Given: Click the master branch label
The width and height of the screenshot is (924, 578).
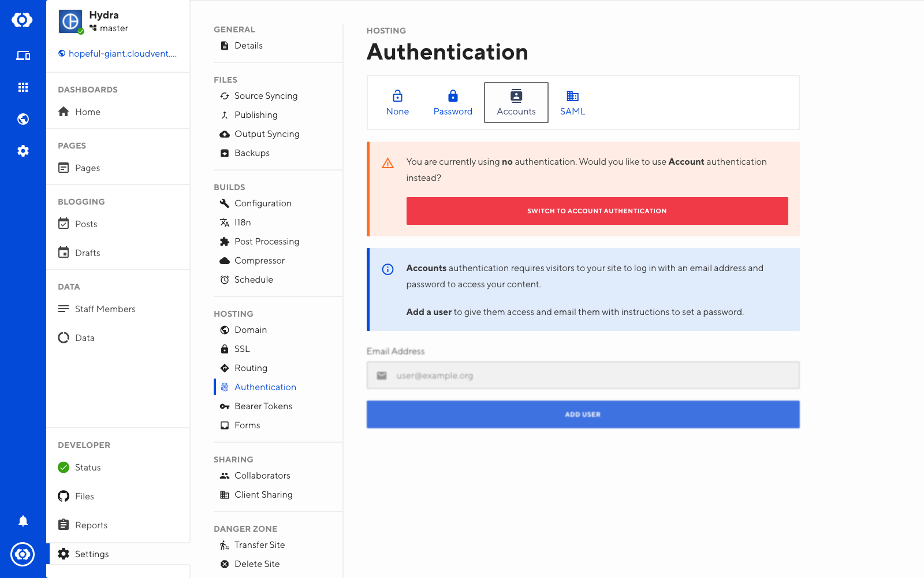Looking at the screenshot, I should click(x=109, y=28).
